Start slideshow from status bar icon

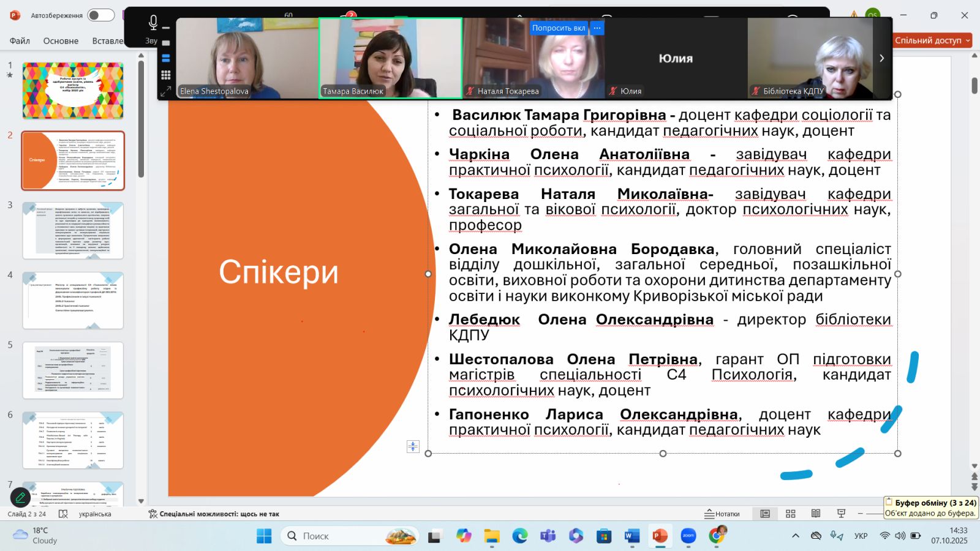point(841,514)
